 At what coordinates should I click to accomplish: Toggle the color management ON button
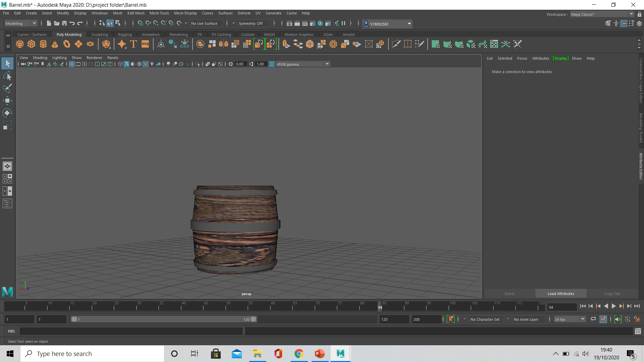pyautogui.click(x=272, y=64)
